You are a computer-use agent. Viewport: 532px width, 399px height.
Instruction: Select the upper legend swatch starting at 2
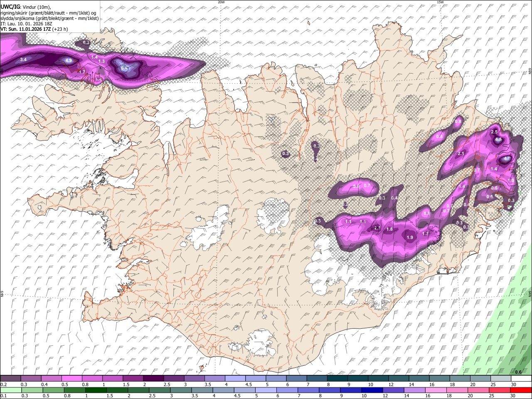point(153,379)
